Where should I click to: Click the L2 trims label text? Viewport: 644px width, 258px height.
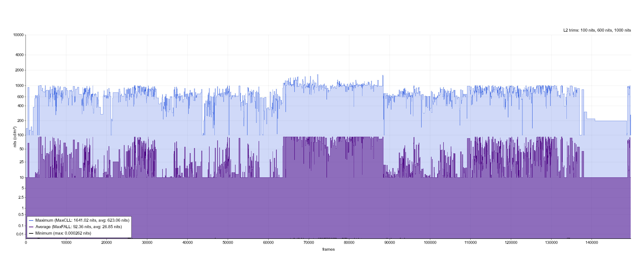click(x=597, y=30)
